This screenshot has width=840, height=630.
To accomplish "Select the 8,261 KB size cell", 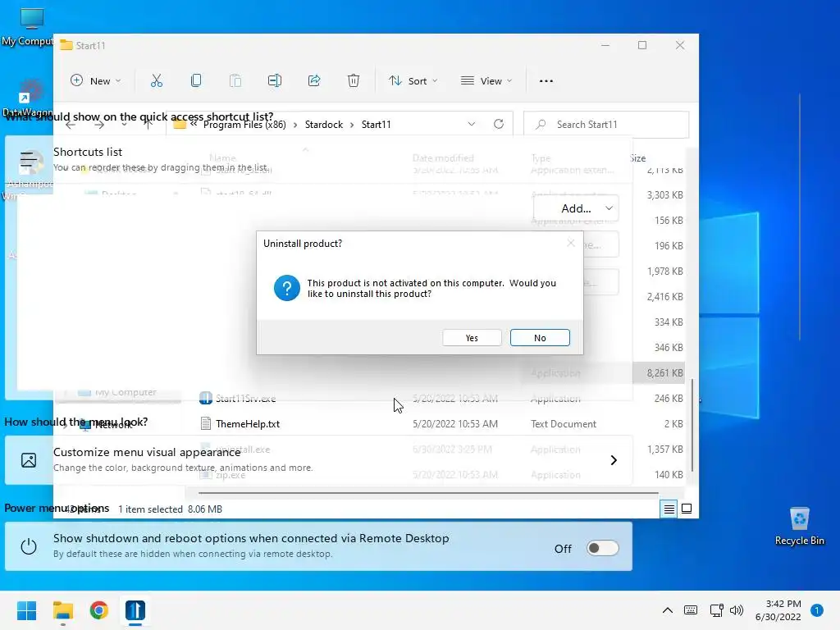I will [x=664, y=373].
